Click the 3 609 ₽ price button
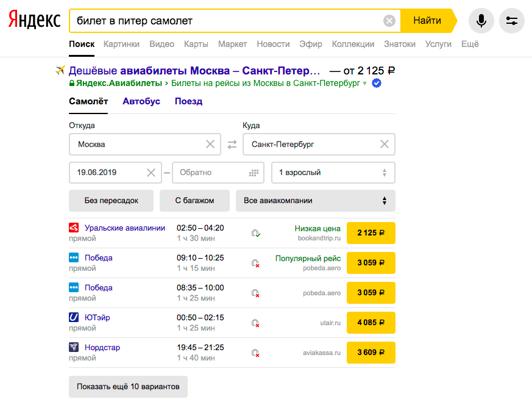This screenshot has height=413, width=532. (x=371, y=353)
